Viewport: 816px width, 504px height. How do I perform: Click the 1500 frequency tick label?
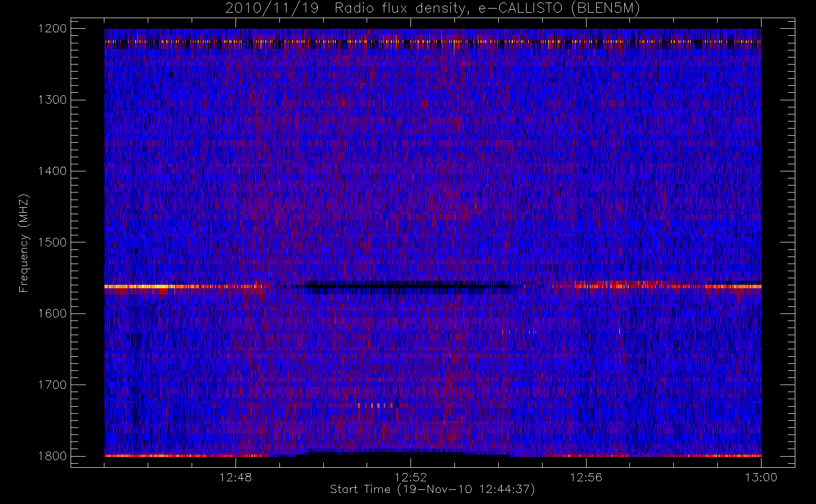point(52,242)
